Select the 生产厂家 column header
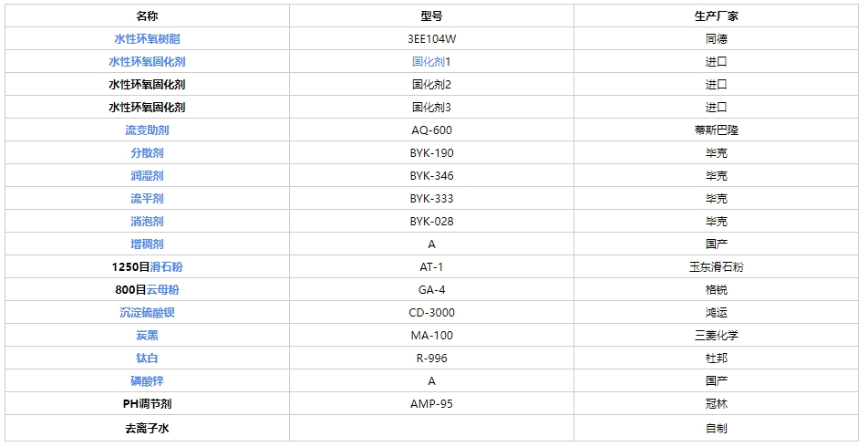The image size is (868, 447). click(x=717, y=16)
